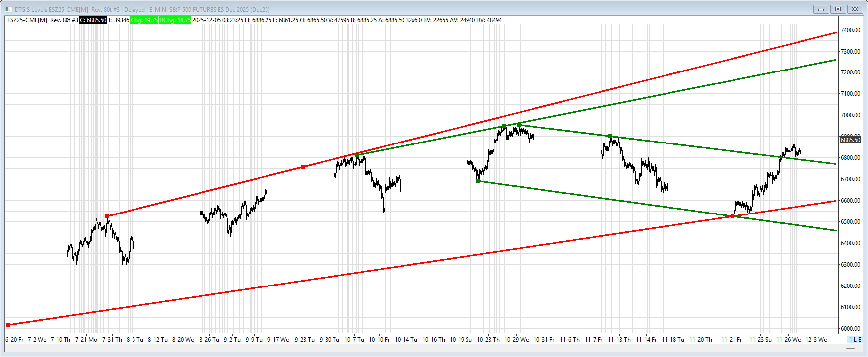The image size is (868, 357).
Task: Click the 8-12 Tu date label
Action: (x=157, y=340)
